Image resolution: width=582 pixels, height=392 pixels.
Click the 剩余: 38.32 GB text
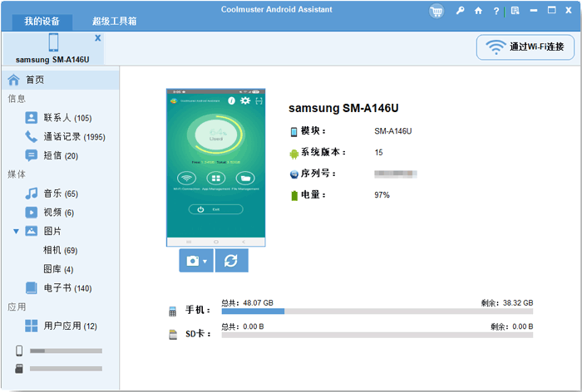(506, 303)
